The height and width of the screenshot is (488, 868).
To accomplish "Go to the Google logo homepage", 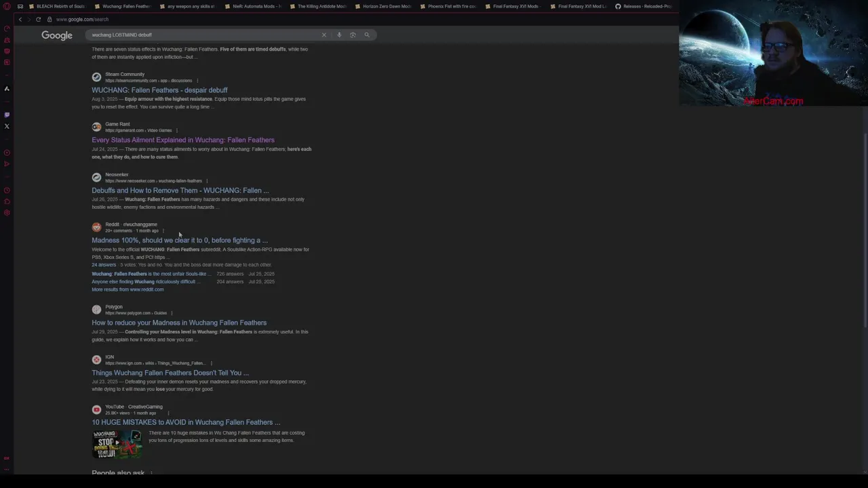I will tap(57, 35).
